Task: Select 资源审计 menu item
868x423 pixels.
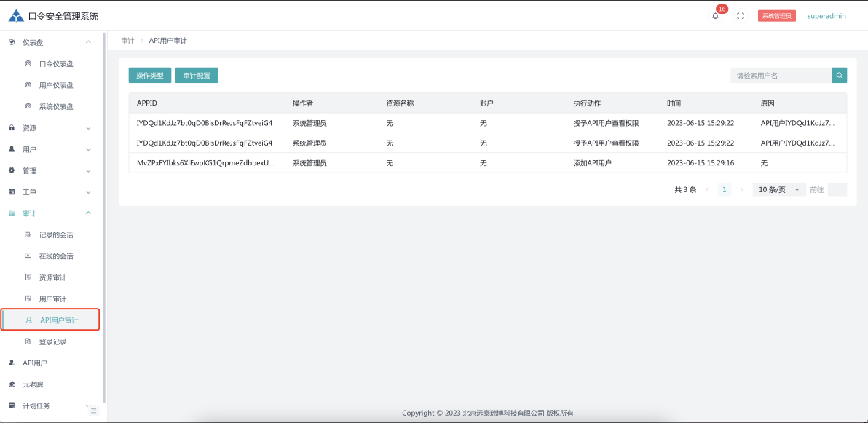Action: pos(52,277)
